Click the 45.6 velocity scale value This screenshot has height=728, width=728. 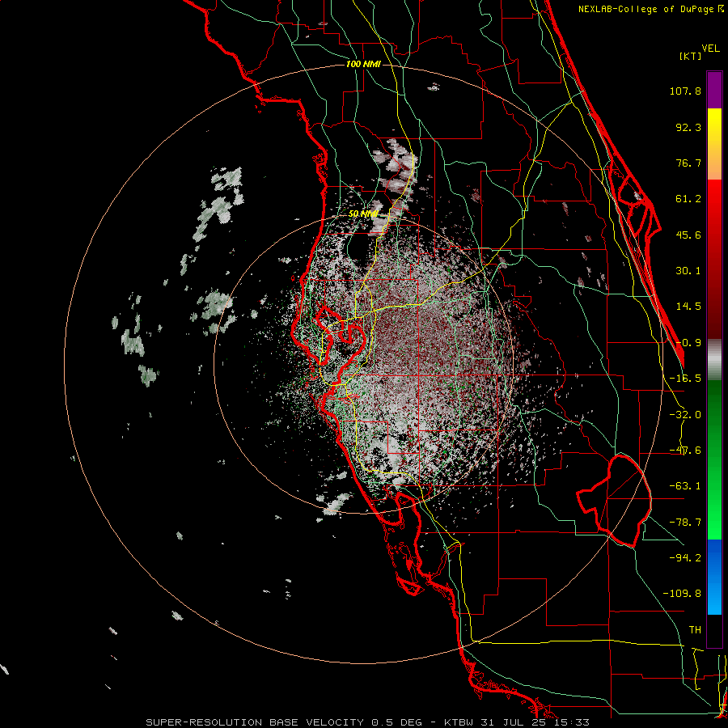click(688, 235)
